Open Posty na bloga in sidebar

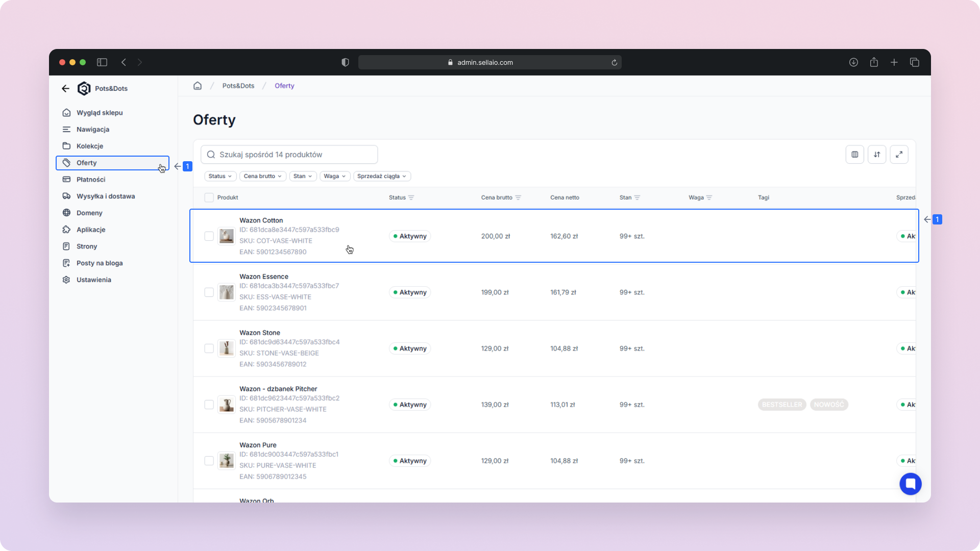pos(112,263)
